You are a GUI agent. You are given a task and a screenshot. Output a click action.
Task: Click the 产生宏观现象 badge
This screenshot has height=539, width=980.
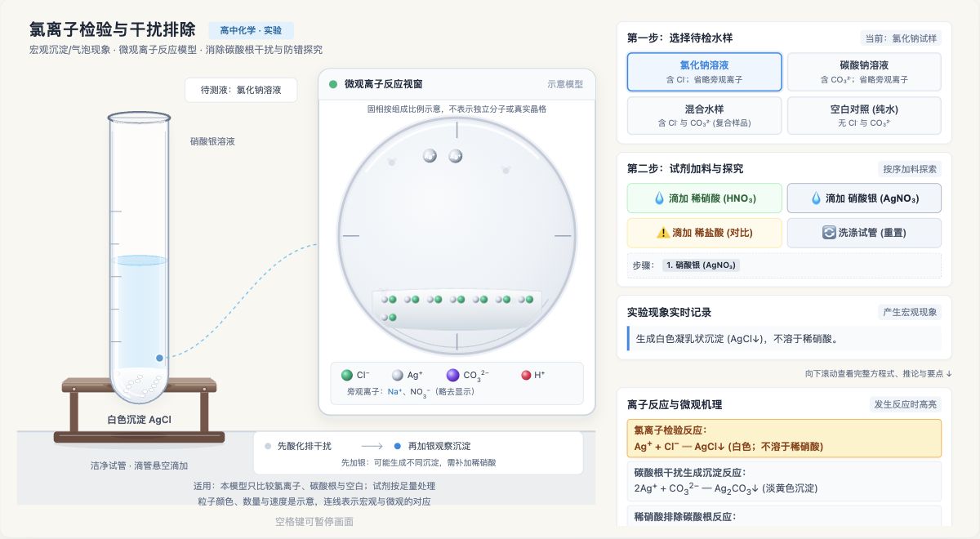909,312
